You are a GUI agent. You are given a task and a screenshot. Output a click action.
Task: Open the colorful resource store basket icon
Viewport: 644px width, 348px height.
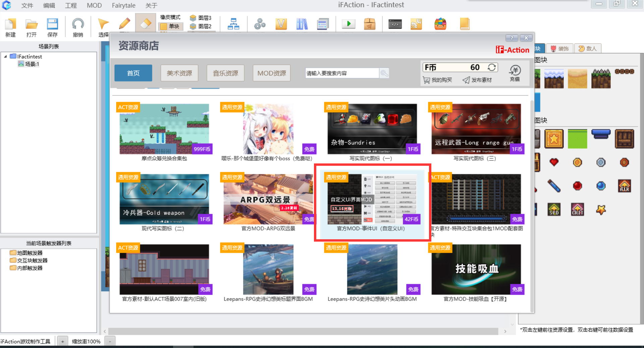(x=440, y=24)
